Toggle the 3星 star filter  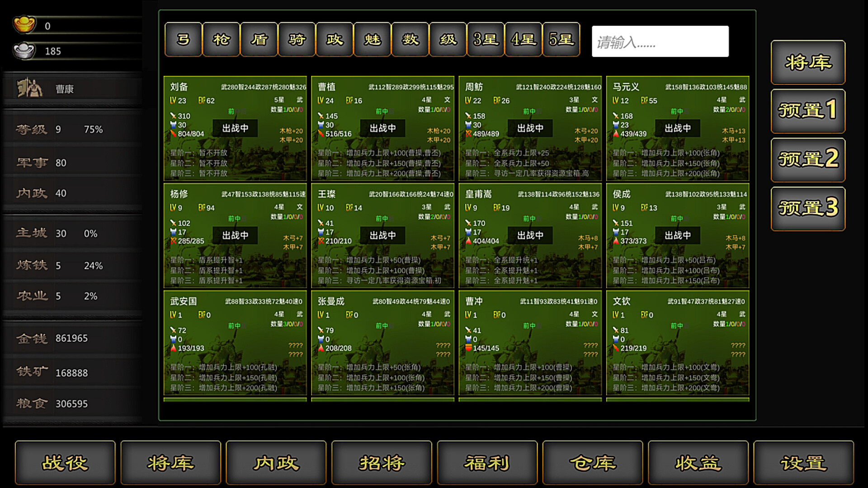point(485,40)
